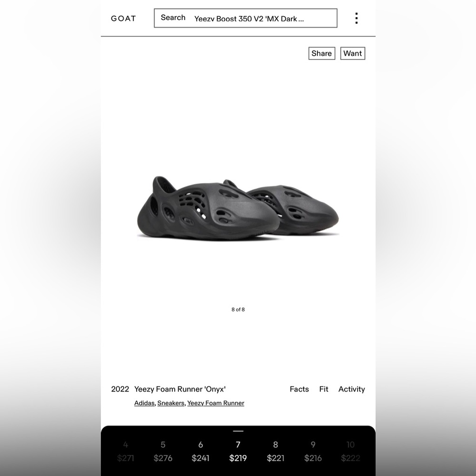Click the Search field in the header
This screenshot has height=476, width=476.
click(246, 18)
